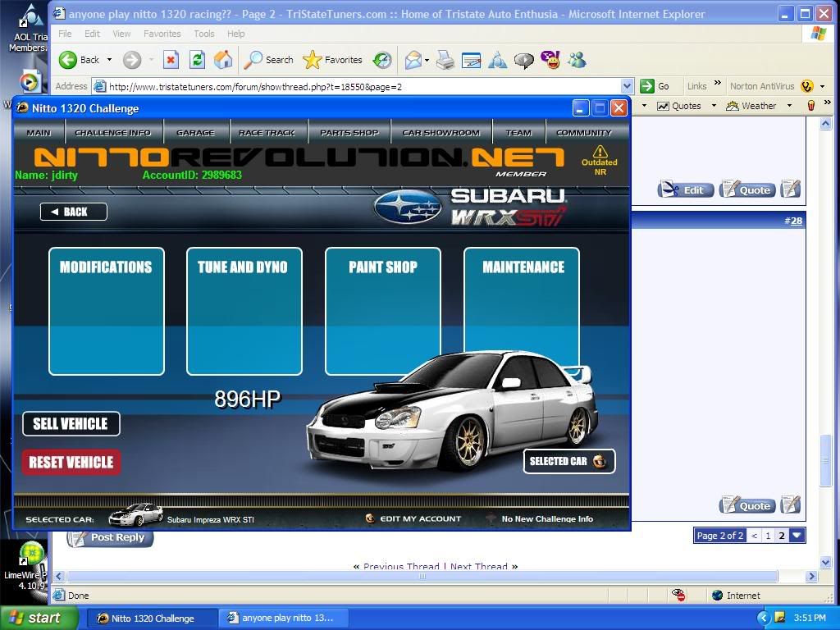Image resolution: width=840 pixels, height=630 pixels.
Task: Click the Refresh page icon
Action: click(x=197, y=59)
